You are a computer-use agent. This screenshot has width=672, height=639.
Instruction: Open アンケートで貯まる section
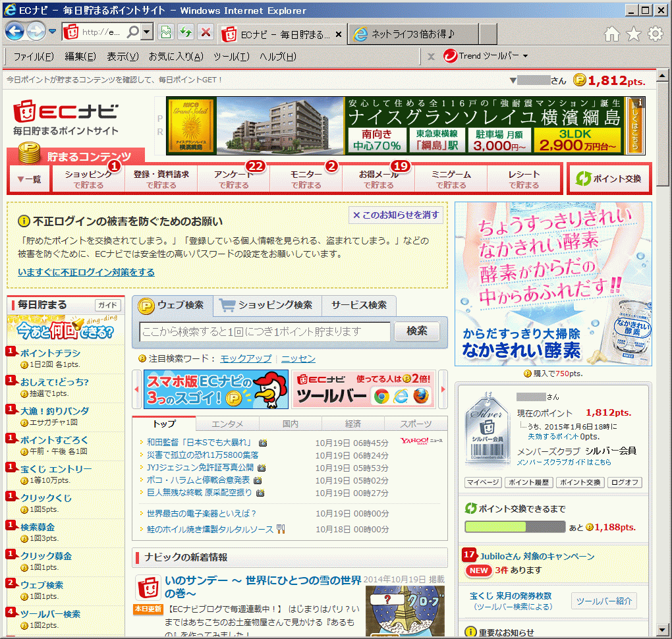234,179
